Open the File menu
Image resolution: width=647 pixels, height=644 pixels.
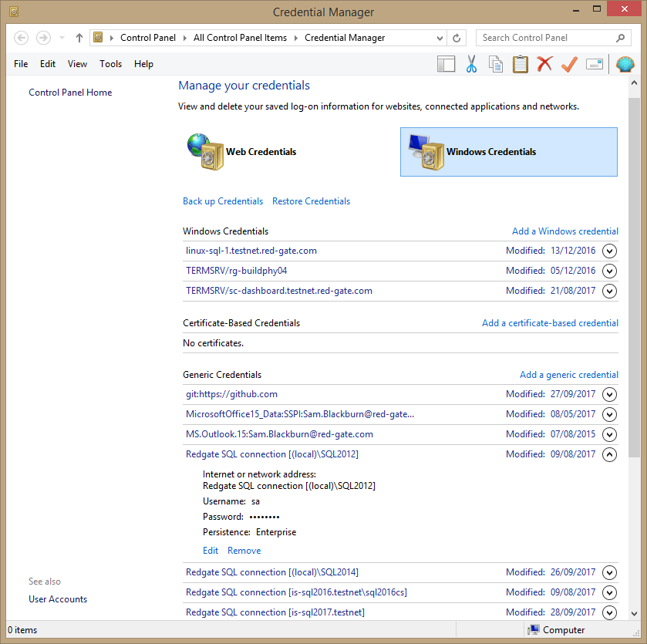(x=21, y=64)
